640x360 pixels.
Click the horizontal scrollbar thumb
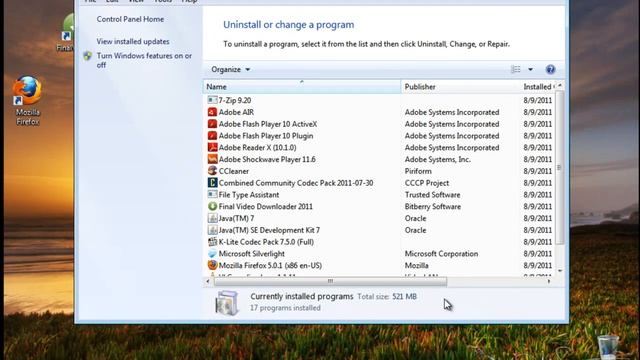330,281
